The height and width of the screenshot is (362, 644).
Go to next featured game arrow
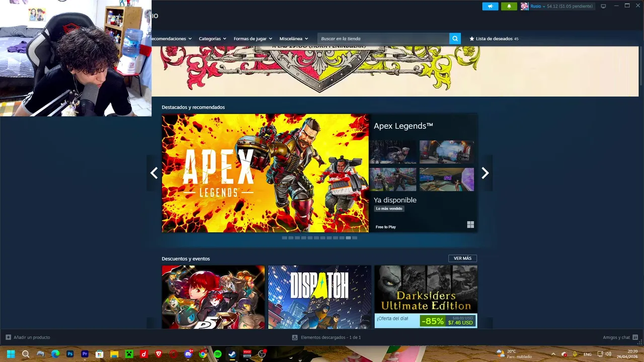click(485, 173)
